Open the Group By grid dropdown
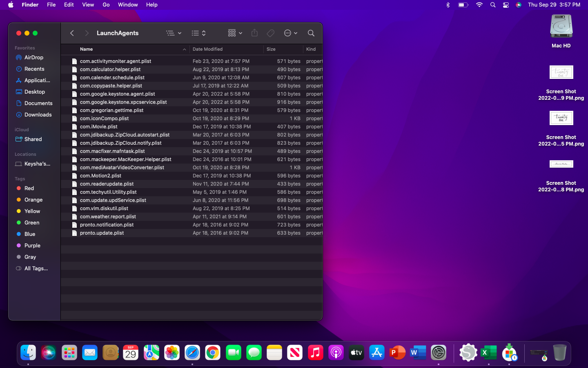This screenshot has width=588, height=368. click(235, 33)
